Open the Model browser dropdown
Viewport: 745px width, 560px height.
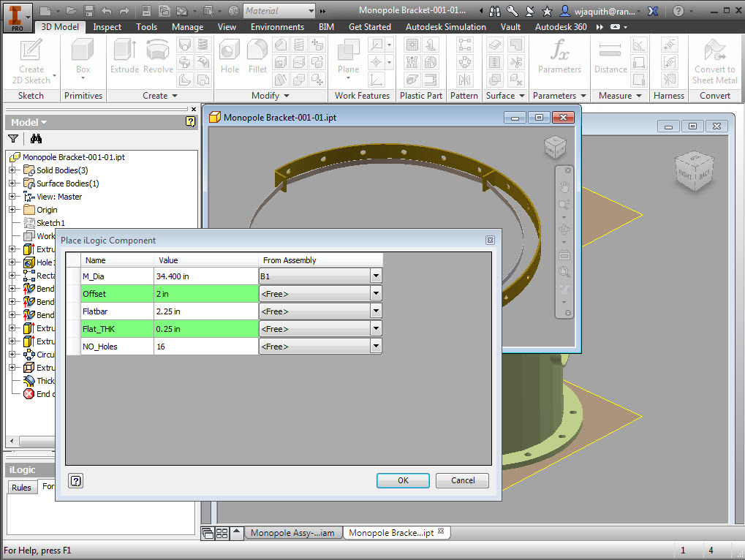click(x=29, y=122)
